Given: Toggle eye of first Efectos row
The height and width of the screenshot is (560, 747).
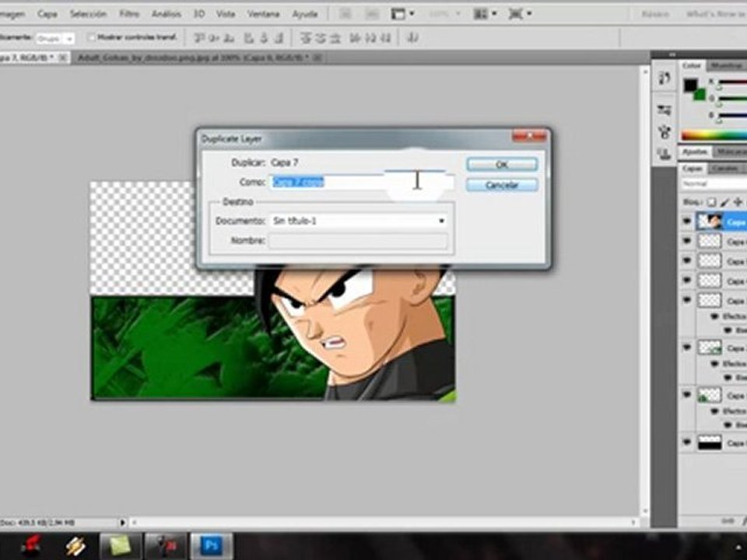Looking at the screenshot, I should click(x=714, y=317).
